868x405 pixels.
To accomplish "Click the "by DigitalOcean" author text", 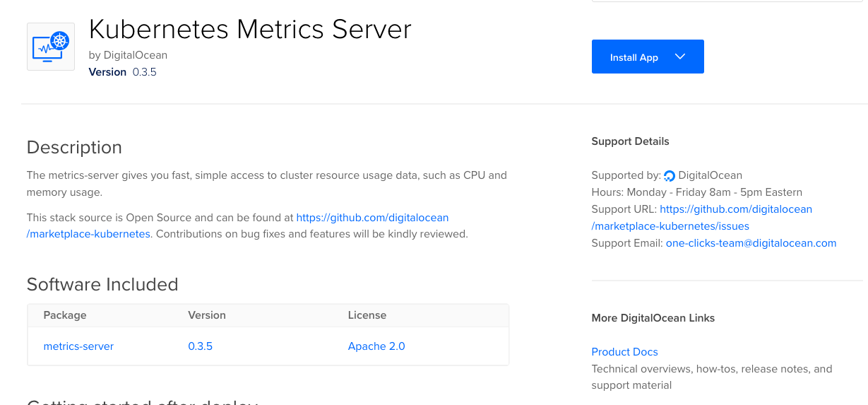I will (x=128, y=55).
